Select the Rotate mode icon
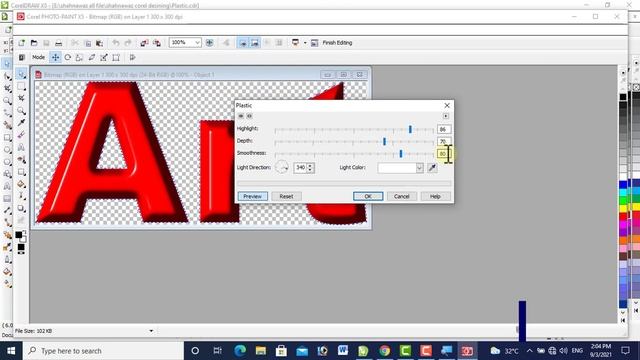The height and width of the screenshot is (360, 640). (68, 58)
